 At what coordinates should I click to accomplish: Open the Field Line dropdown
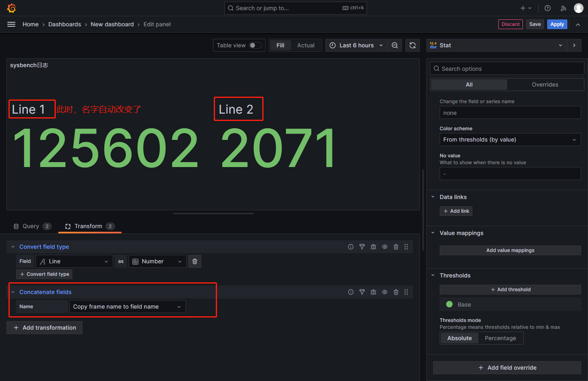pyautogui.click(x=74, y=261)
